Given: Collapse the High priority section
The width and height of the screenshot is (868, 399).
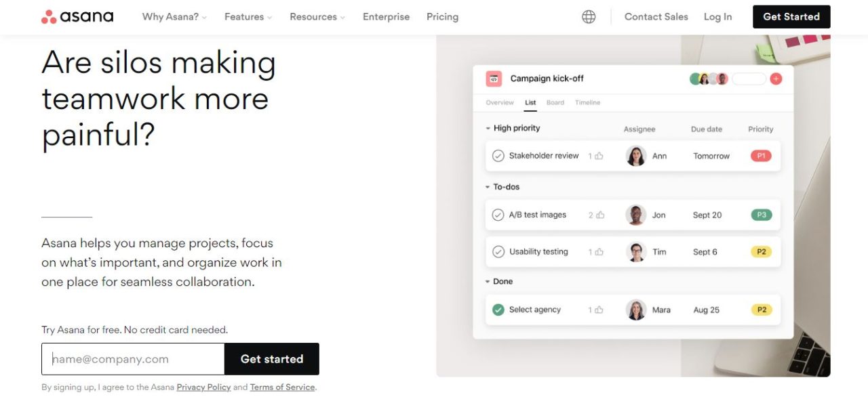Looking at the screenshot, I should [487, 127].
